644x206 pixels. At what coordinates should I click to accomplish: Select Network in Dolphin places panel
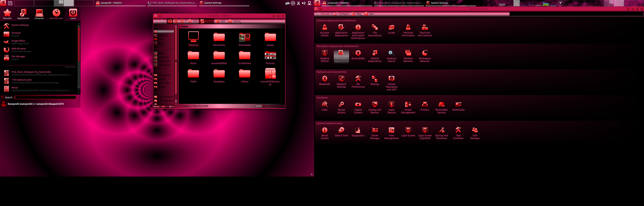pos(164,36)
